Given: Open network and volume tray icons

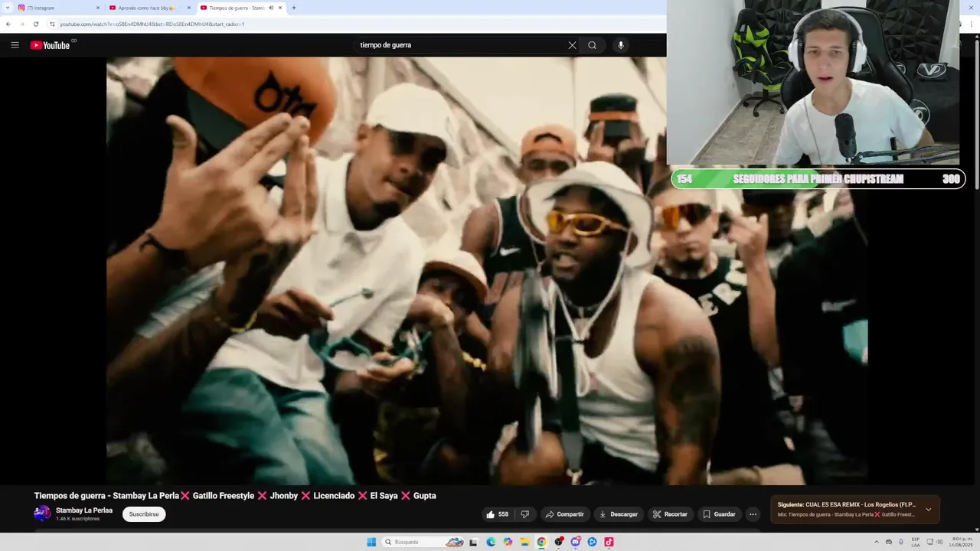Looking at the screenshot, I should coord(933,542).
